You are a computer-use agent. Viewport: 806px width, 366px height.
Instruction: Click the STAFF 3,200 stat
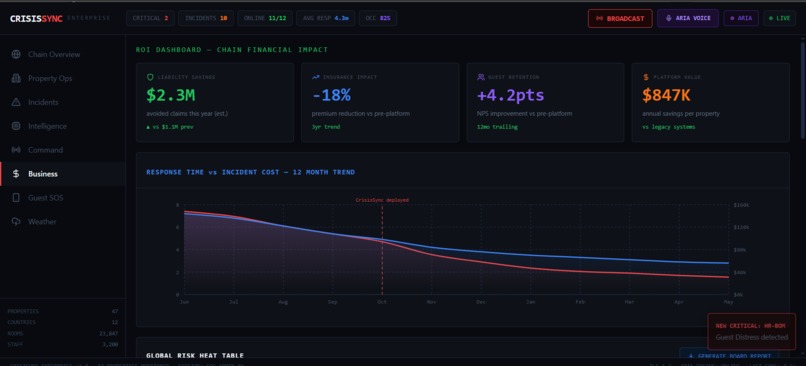[x=63, y=344]
